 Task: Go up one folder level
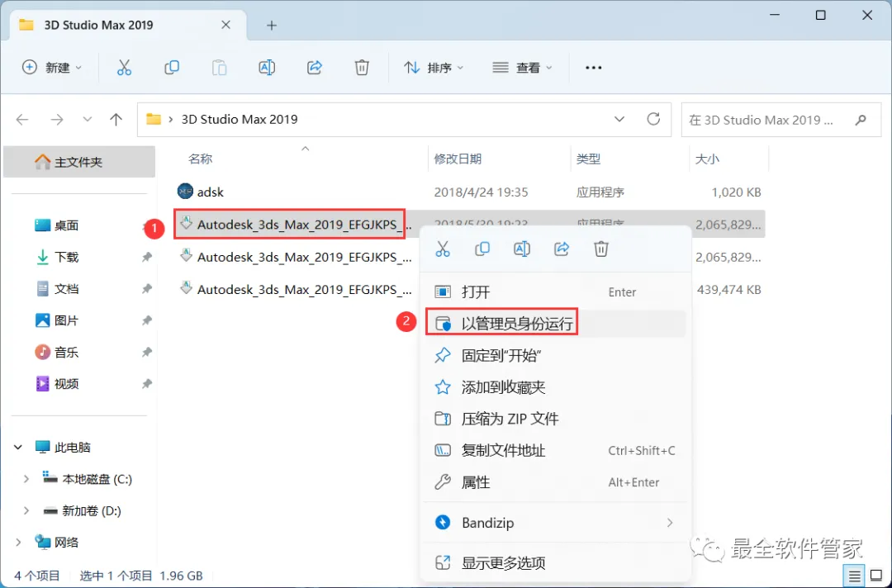[x=116, y=120]
